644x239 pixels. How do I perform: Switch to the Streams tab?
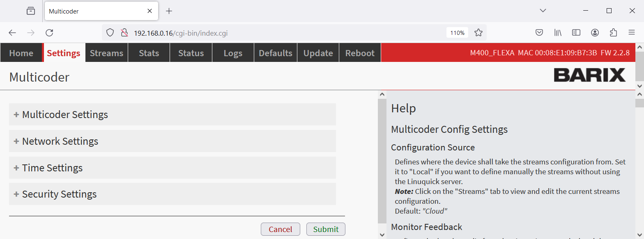point(106,53)
